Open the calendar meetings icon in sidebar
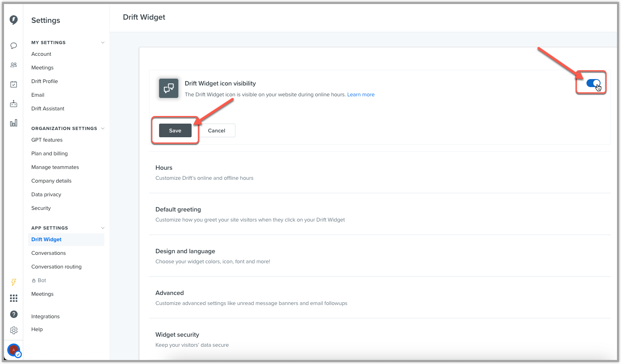 pos(14,84)
